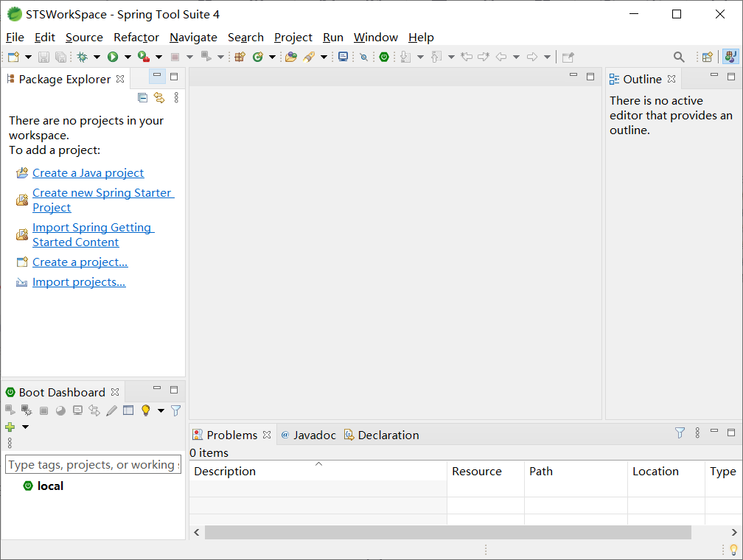743x560 pixels.
Task: Maximize the Outline panel
Action: (731, 77)
